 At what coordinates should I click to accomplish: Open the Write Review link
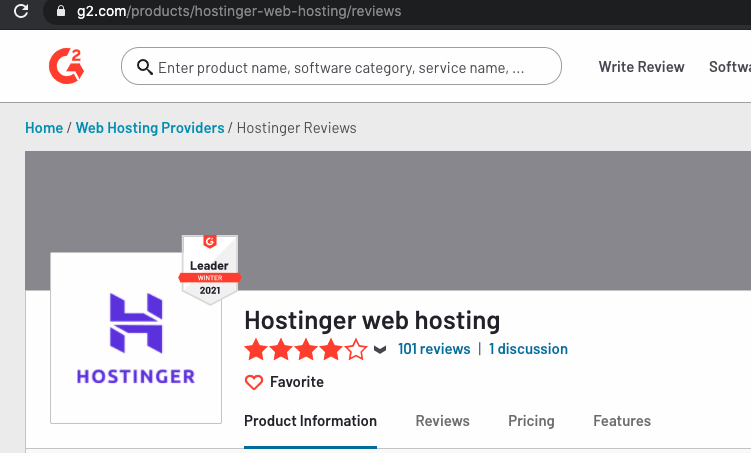(x=641, y=67)
